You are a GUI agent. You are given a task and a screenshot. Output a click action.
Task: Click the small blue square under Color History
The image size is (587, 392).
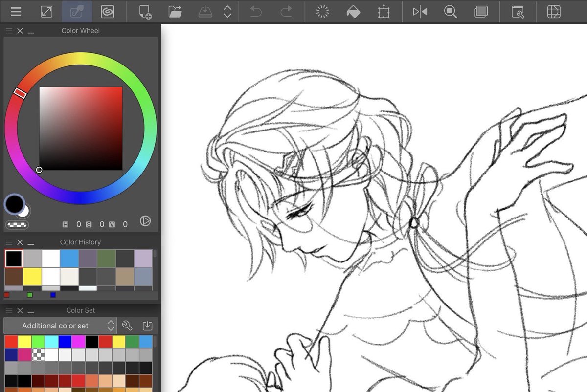pos(53,295)
